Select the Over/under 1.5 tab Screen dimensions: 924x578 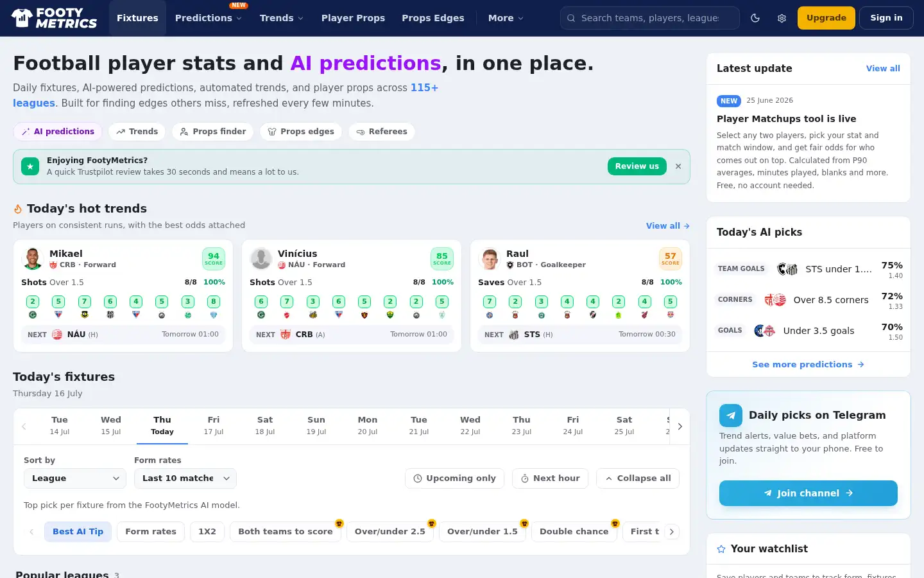483,532
